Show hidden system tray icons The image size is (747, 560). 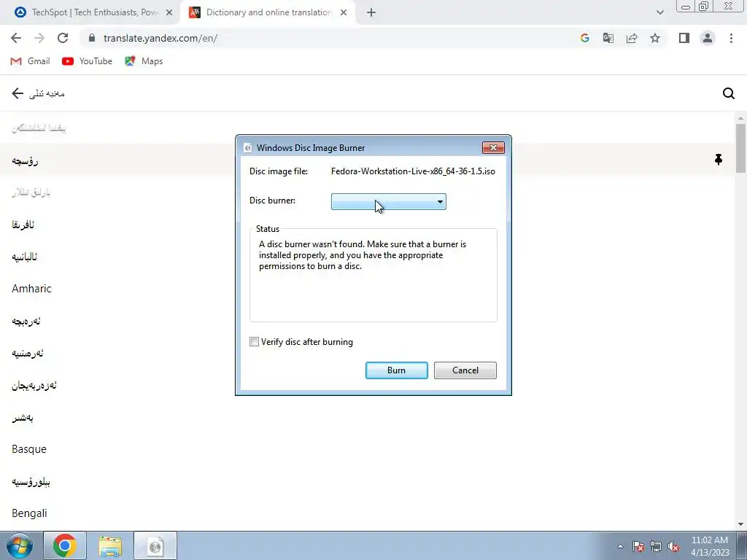(620, 546)
